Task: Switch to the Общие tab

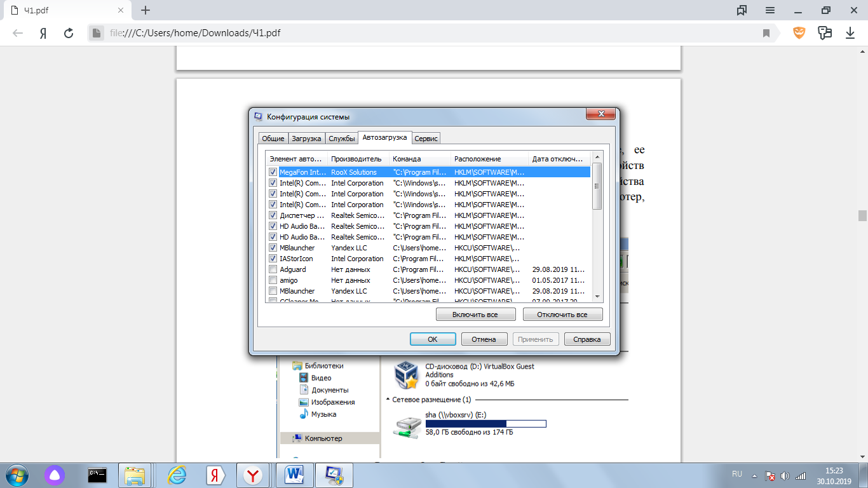Action: pyautogui.click(x=273, y=139)
